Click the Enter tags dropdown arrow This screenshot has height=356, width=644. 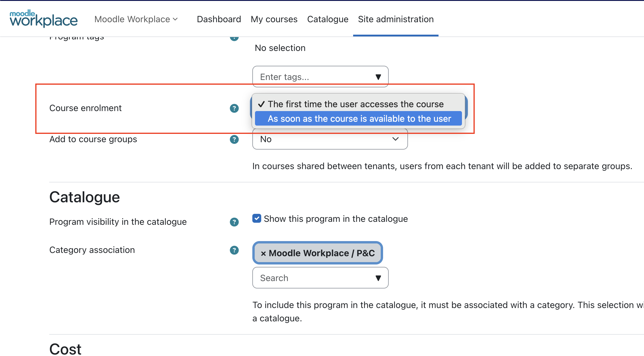378,77
